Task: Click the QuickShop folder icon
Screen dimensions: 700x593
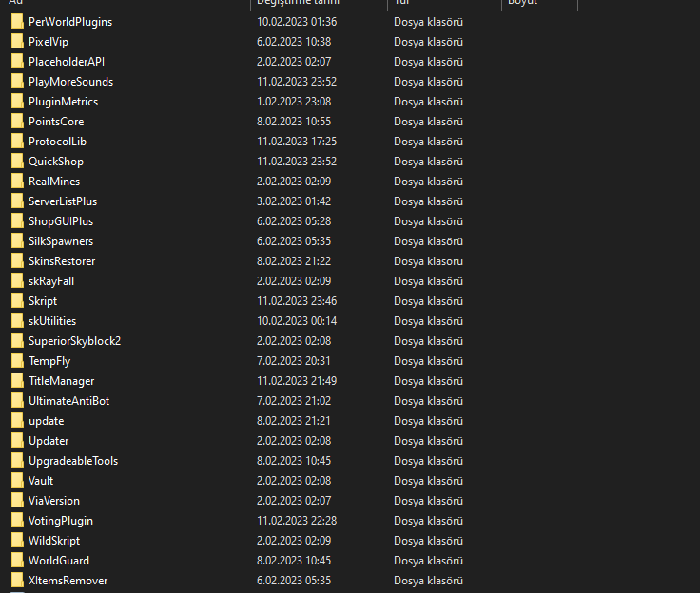Action: (x=17, y=161)
